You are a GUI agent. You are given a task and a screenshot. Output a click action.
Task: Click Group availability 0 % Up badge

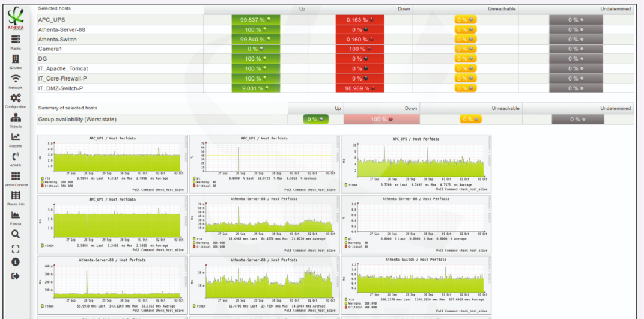coord(316,119)
